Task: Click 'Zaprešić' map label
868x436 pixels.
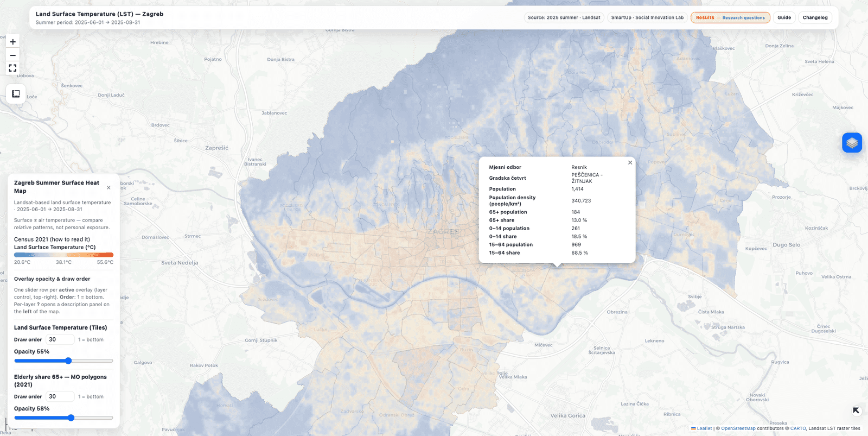Action: coord(216,148)
